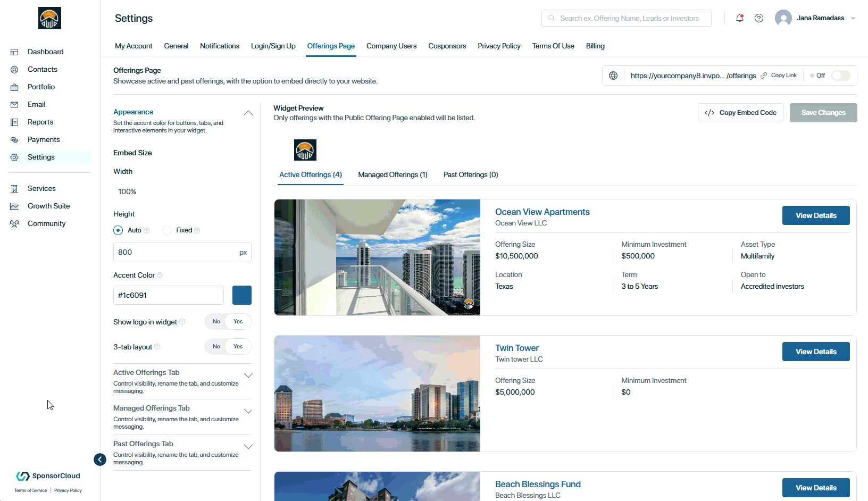Screen dimensions: 868x501
Task: Copy the offerings page link
Action: [x=779, y=76]
